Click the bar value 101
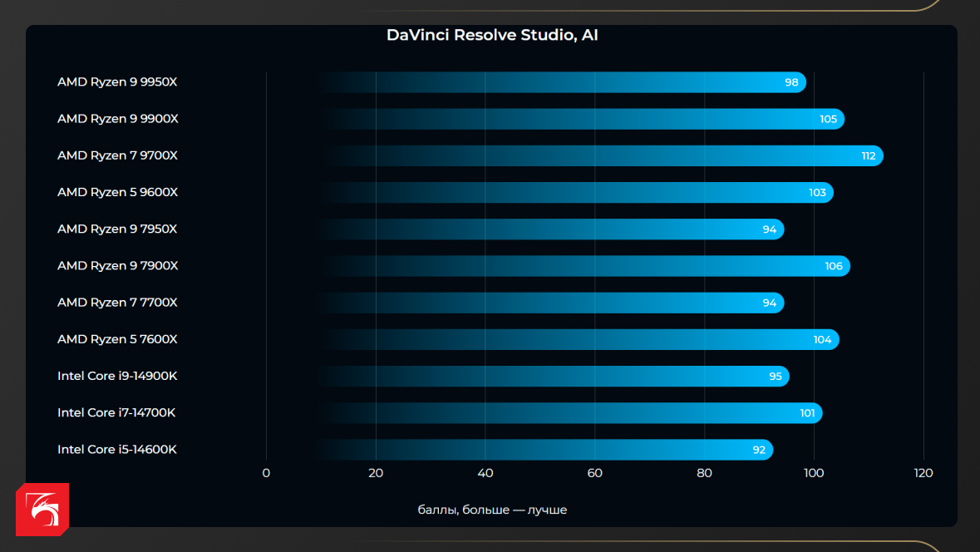 (807, 413)
